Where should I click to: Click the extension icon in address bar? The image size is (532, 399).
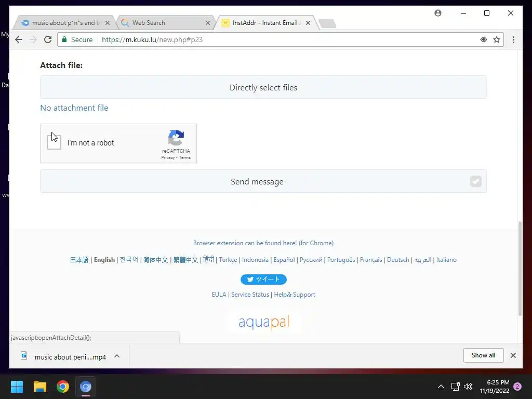point(484,39)
